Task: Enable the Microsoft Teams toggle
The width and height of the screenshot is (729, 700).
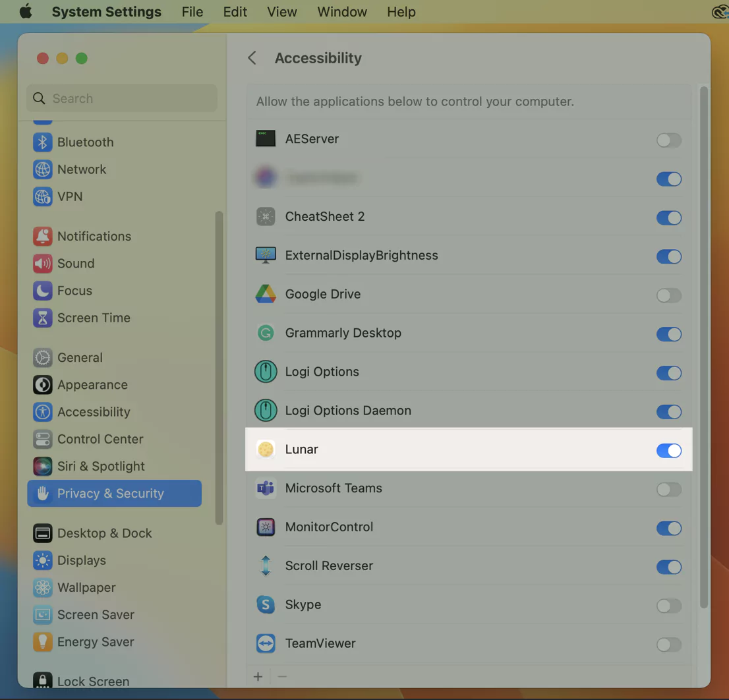Action: point(668,490)
